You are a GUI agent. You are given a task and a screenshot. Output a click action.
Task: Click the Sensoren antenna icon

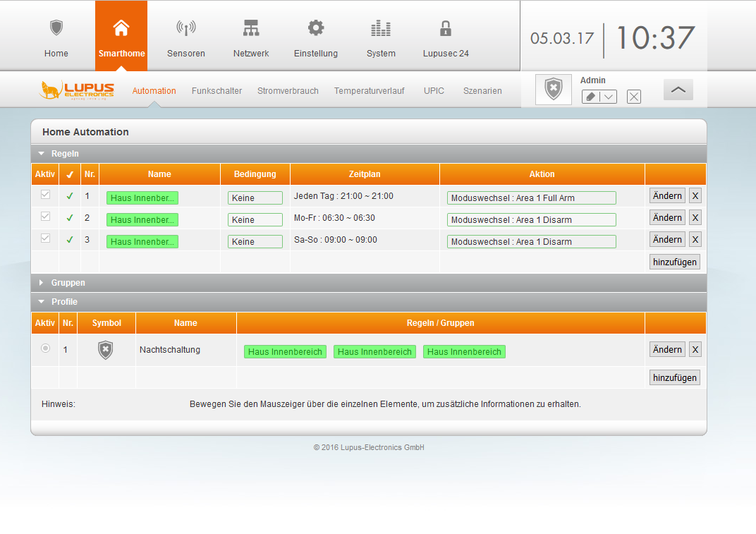click(186, 28)
